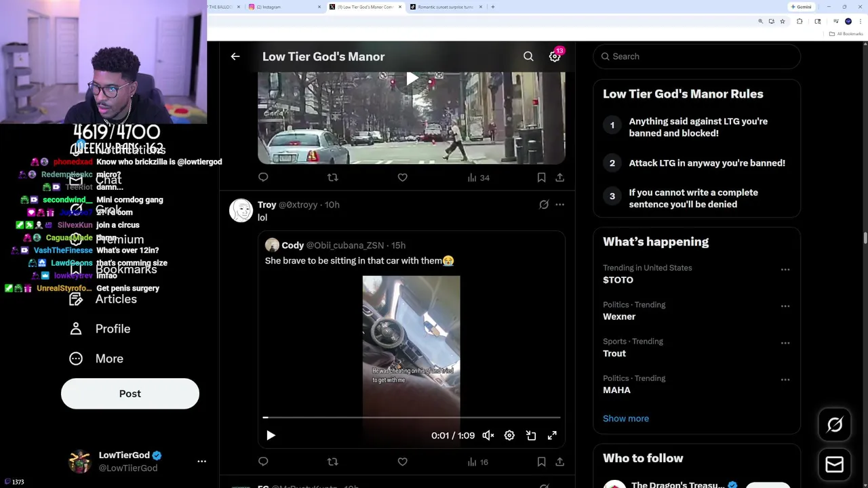Reply to Troy's lol post
868x488 pixels.
[263, 462]
